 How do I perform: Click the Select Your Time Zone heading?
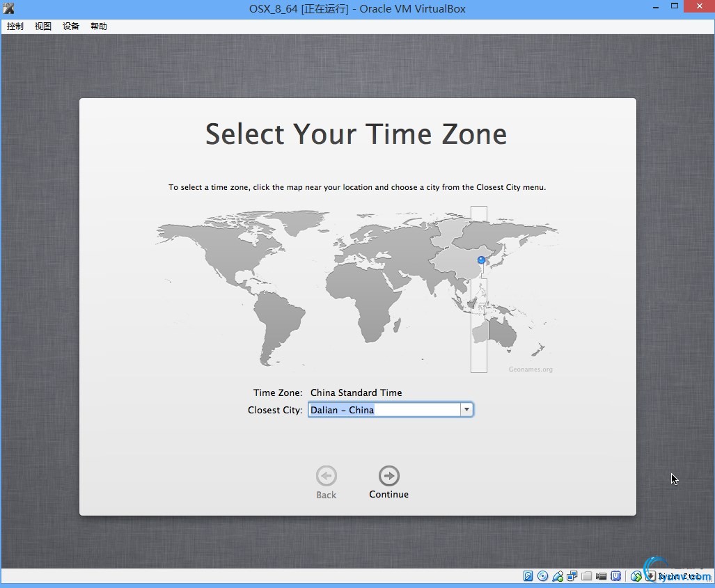356,134
